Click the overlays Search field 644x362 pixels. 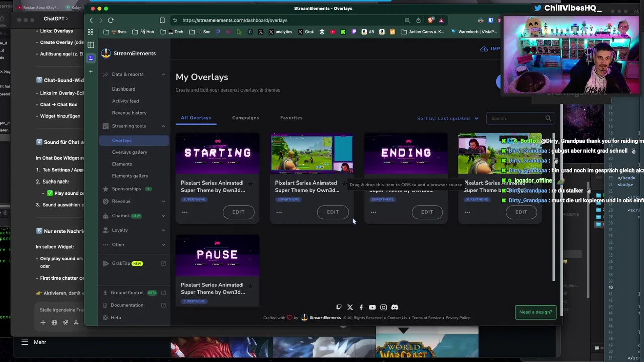(x=520, y=118)
